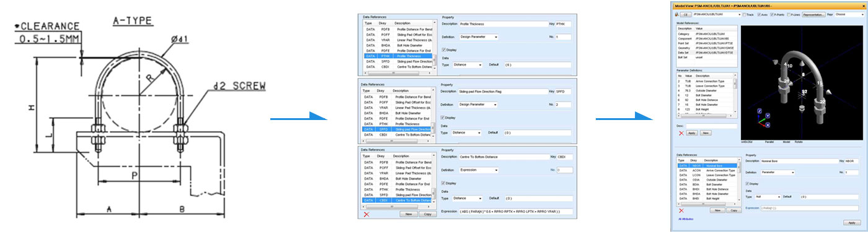Image resolution: width=868 pixels, height=232 pixels.
Task: Toggle Display checkbox in Profile Thickness panel
Action: pos(444,49)
